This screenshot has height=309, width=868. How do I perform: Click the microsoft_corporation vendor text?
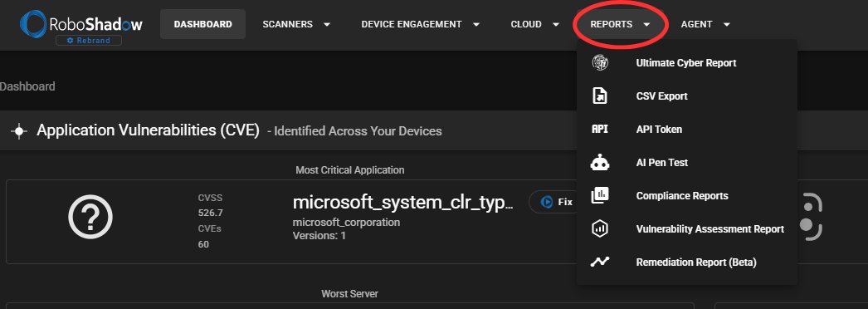pos(346,223)
